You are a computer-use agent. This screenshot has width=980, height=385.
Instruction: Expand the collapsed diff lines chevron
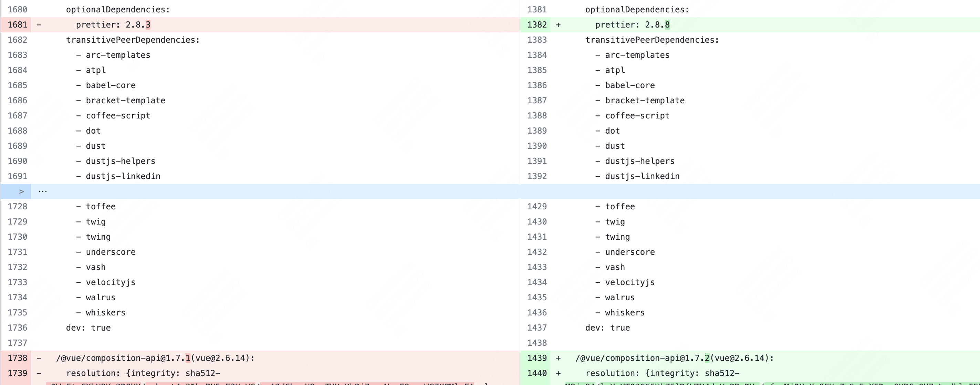(21, 191)
